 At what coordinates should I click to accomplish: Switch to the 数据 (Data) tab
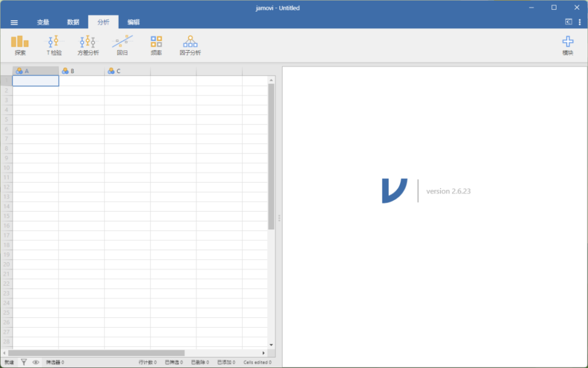[73, 22]
